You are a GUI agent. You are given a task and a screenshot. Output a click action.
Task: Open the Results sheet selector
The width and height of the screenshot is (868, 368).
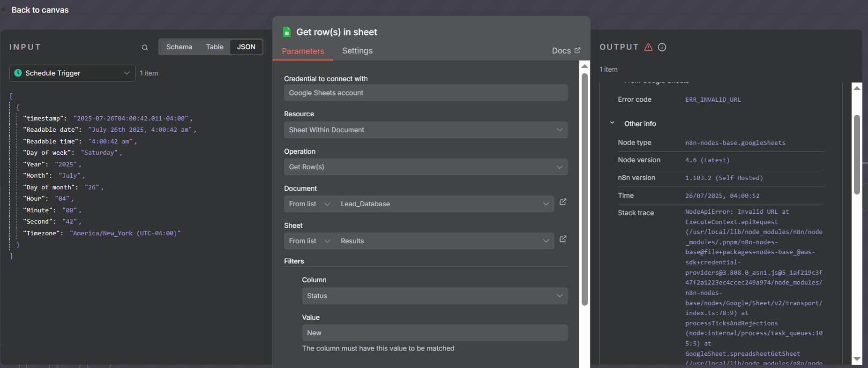pyautogui.click(x=445, y=241)
